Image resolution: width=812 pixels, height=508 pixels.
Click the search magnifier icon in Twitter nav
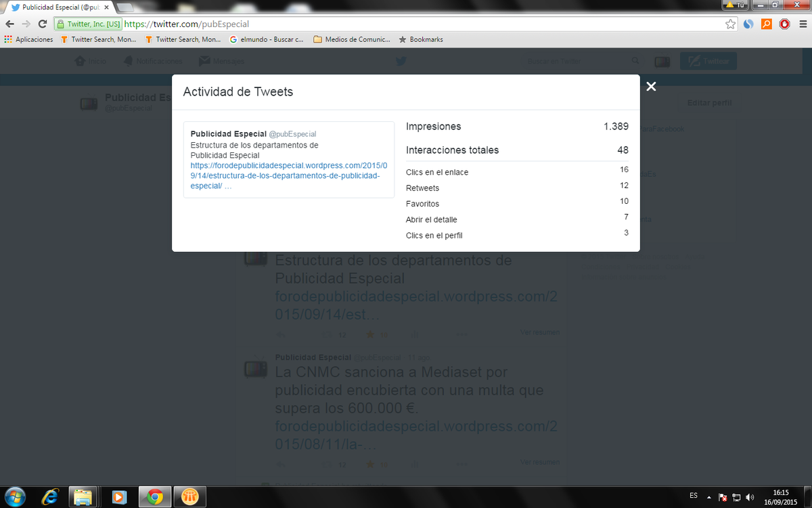(635, 61)
